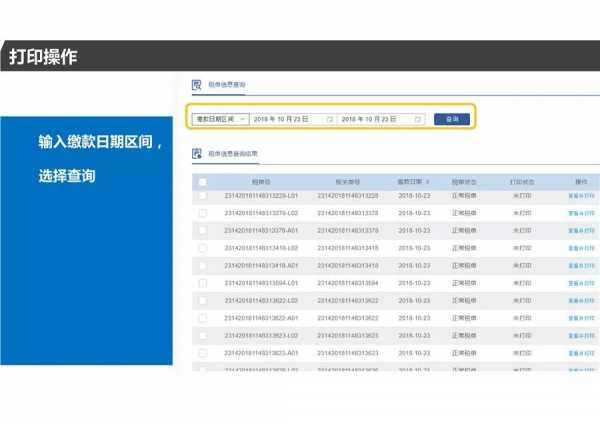The width and height of the screenshot is (600, 424).
Task: Expand the 缴款日期区间 dropdown
Action: [219, 119]
